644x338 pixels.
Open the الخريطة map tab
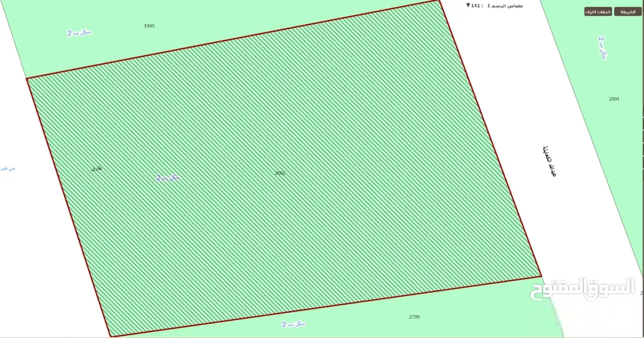pos(627,12)
